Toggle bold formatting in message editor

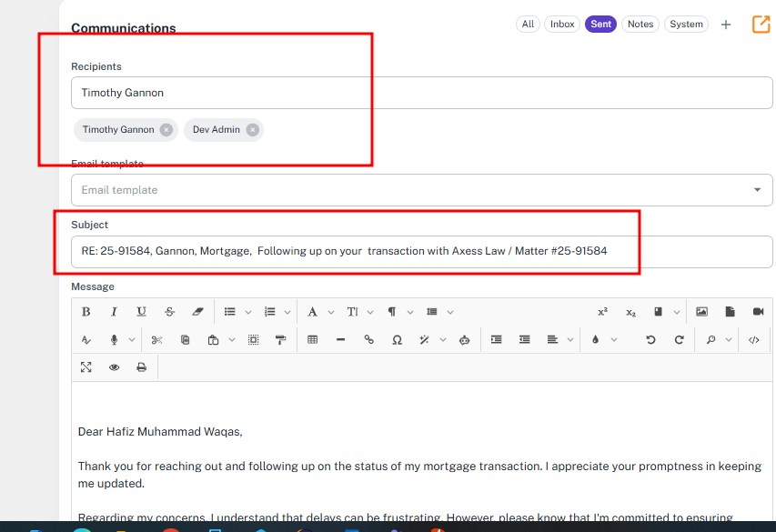[86, 312]
